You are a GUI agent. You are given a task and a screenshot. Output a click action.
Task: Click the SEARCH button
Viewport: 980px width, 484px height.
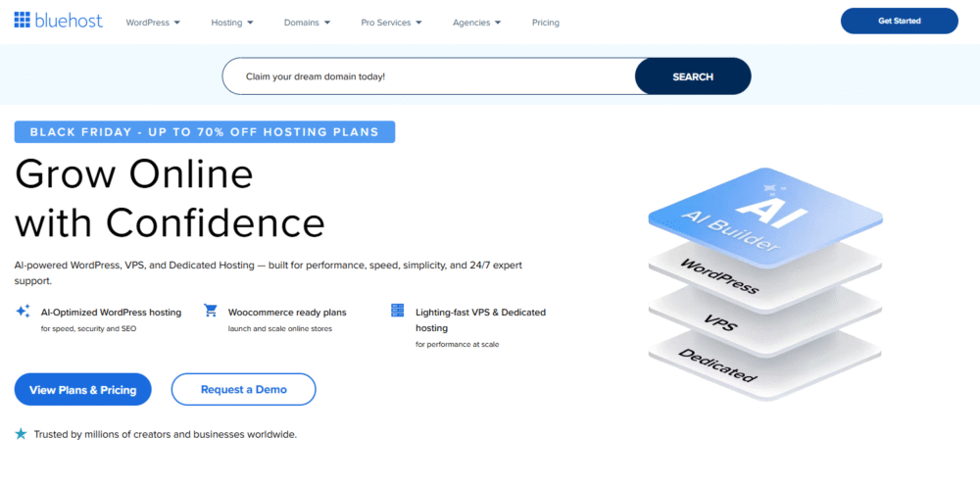pyautogui.click(x=693, y=76)
